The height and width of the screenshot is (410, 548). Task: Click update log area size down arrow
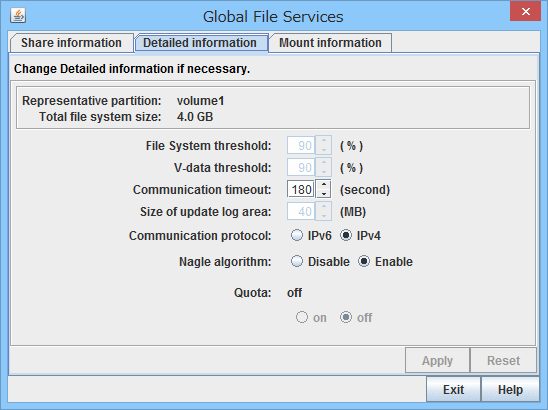coord(324,216)
